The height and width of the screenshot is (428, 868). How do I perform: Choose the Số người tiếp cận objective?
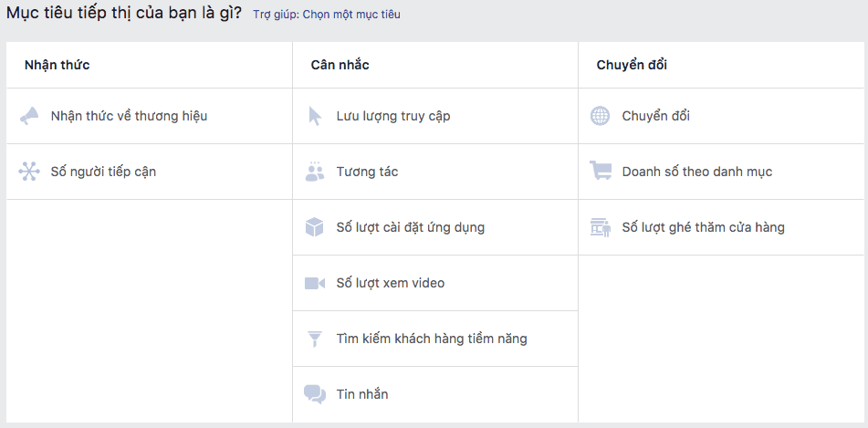pyautogui.click(x=103, y=172)
